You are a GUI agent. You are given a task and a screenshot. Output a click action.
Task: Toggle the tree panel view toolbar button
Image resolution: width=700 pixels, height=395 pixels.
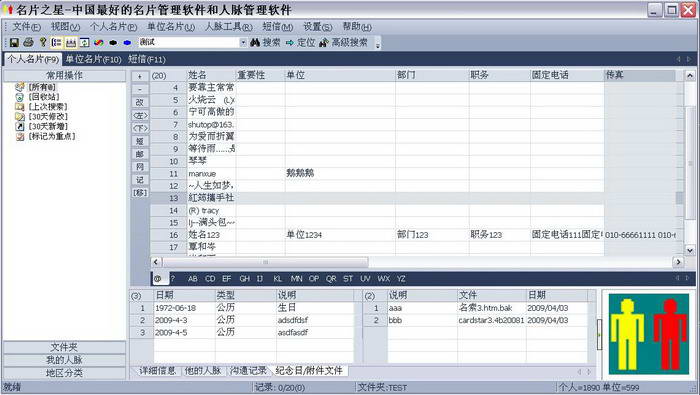point(57,42)
